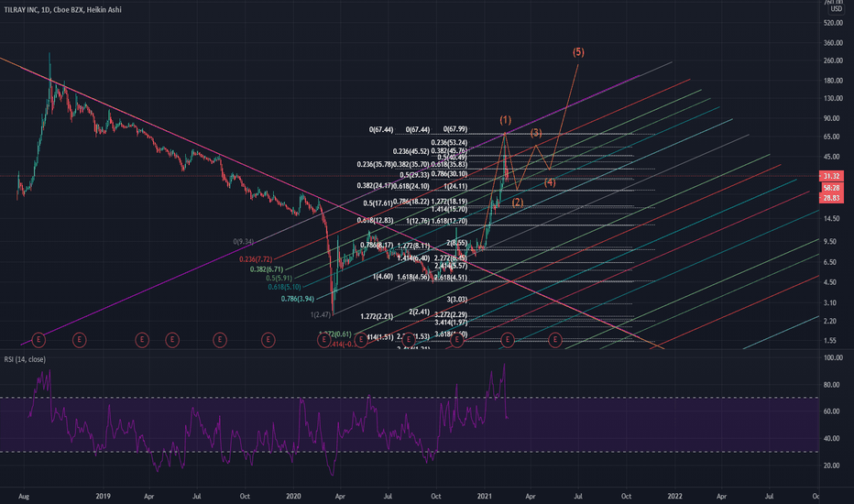The width and height of the screenshot is (854, 504).
Task: Click the 1.414(15.70) Fibonacci label
Action: point(449,209)
